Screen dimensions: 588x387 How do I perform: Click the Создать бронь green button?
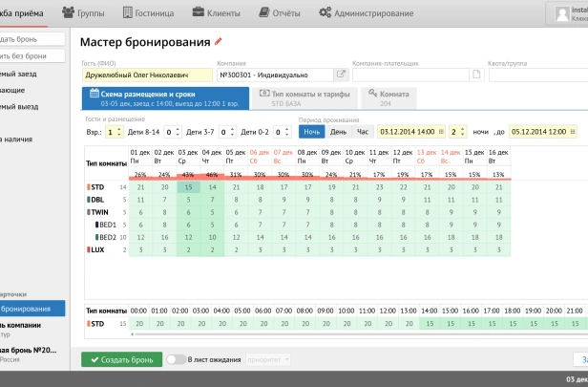tap(120, 360)
